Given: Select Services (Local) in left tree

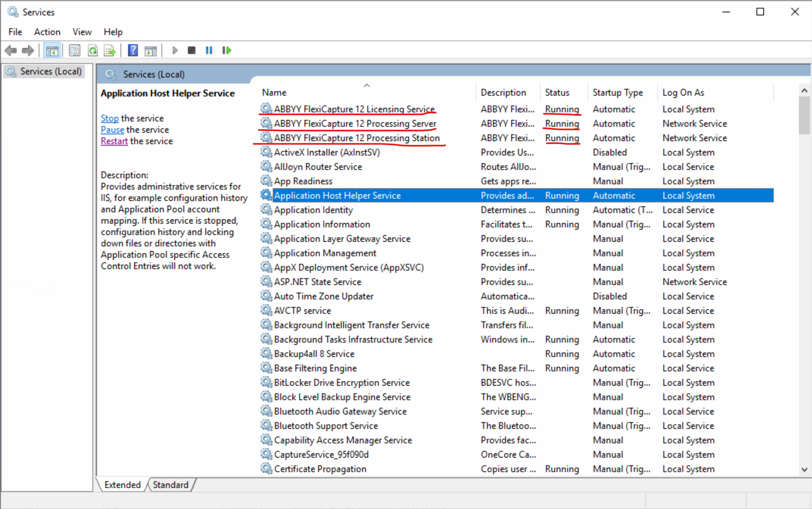Looking at the screenshot, I should coord(50,71).
